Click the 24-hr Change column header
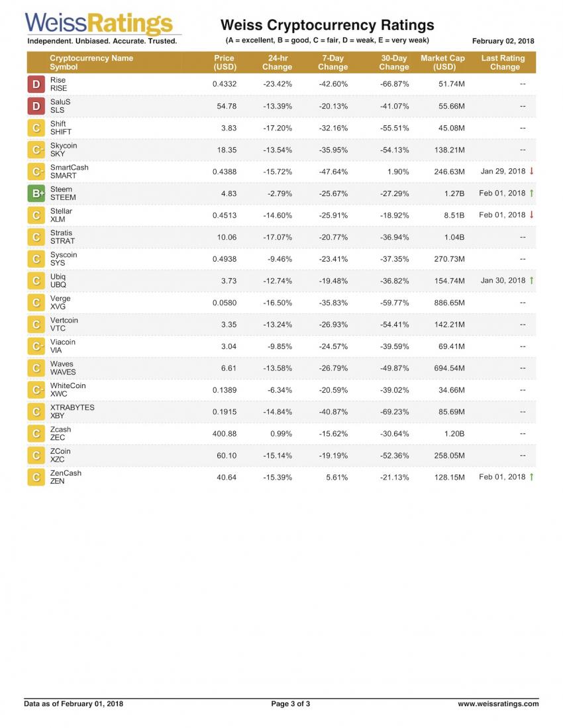The image size is (563, 728). [277, 62]
